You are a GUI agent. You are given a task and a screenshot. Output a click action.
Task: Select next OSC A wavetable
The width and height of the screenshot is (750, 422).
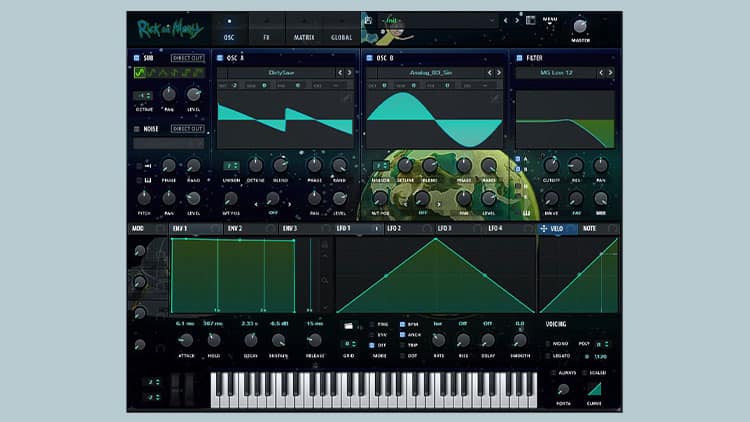[x=349, y=73]
